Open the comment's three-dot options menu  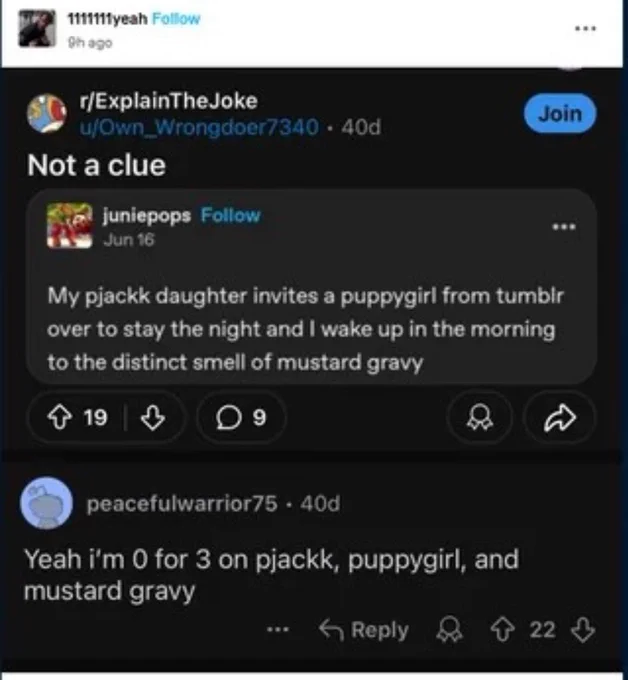[x=278, y=629]
